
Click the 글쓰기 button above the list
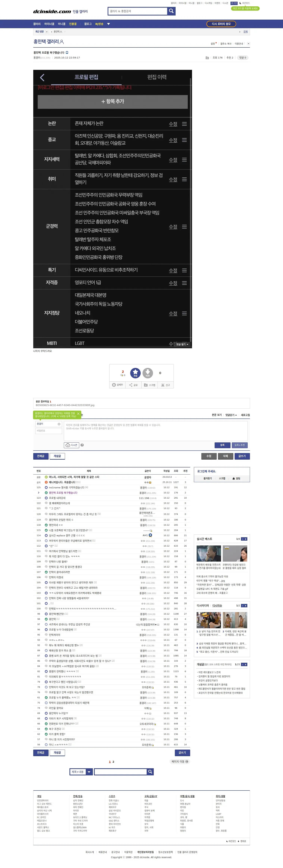point(242,456)
